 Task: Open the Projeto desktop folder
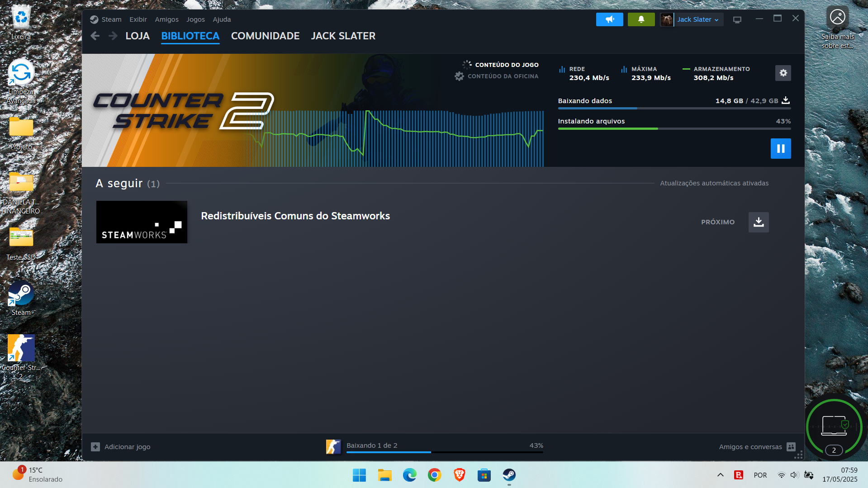tap(21, 133)
